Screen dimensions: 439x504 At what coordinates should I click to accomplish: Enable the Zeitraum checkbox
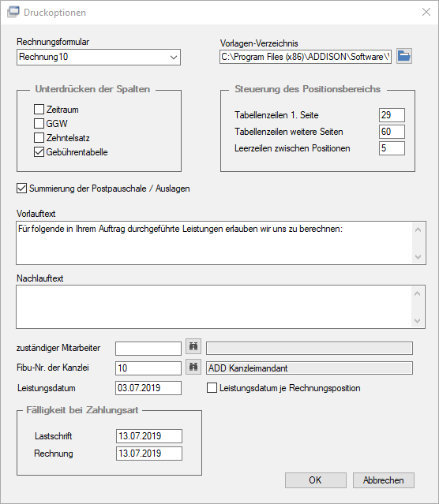39,110
